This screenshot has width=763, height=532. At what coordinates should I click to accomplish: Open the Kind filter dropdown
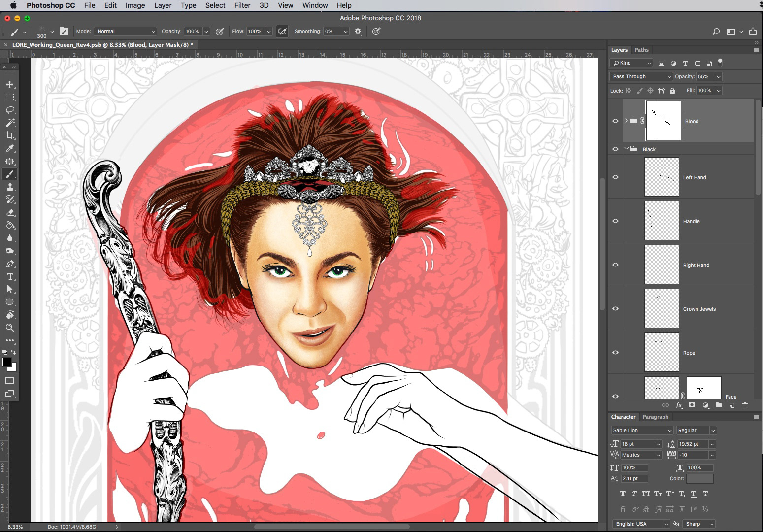(x=631, y=63)
